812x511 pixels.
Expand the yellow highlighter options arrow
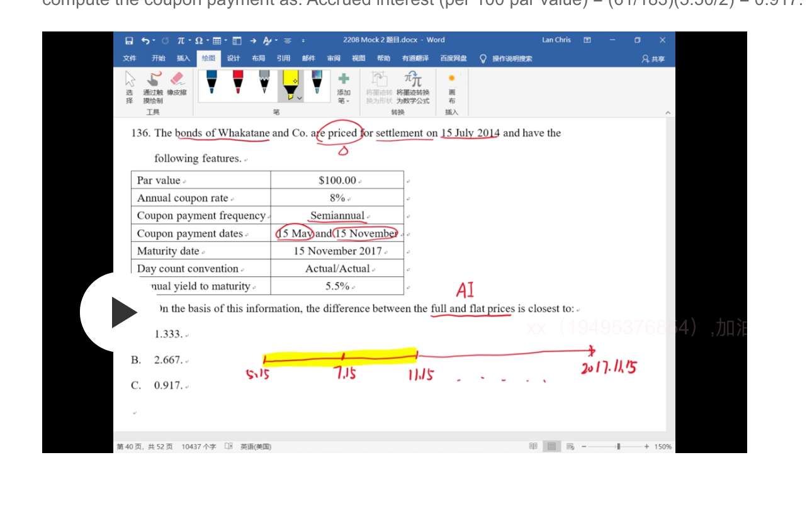[300, 98]
